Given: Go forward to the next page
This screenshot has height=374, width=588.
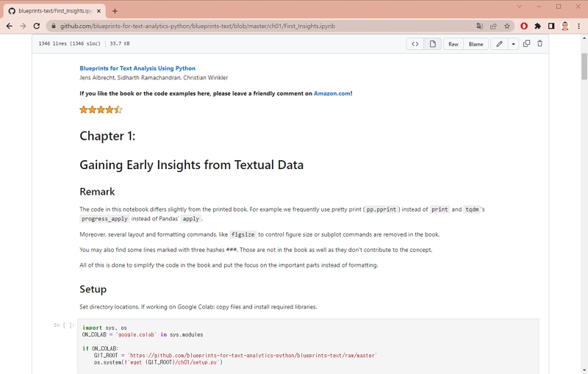Looking at the screenshot, I should click(23, 26).
